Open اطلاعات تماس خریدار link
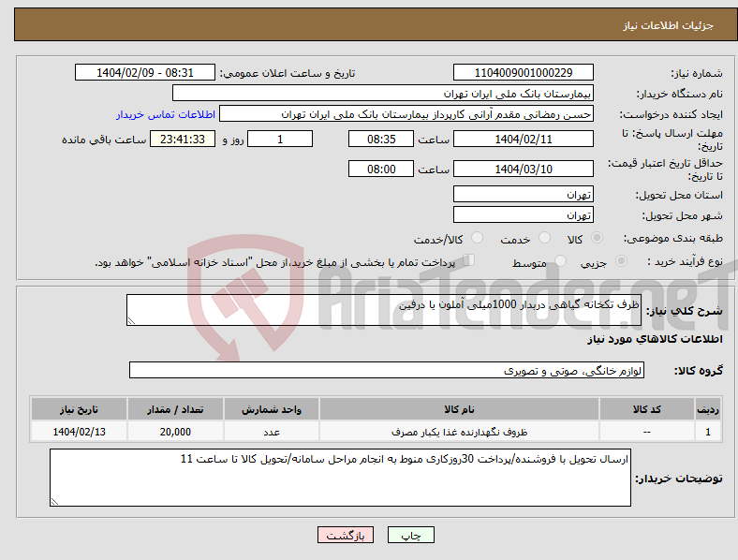 click(166, 114)
